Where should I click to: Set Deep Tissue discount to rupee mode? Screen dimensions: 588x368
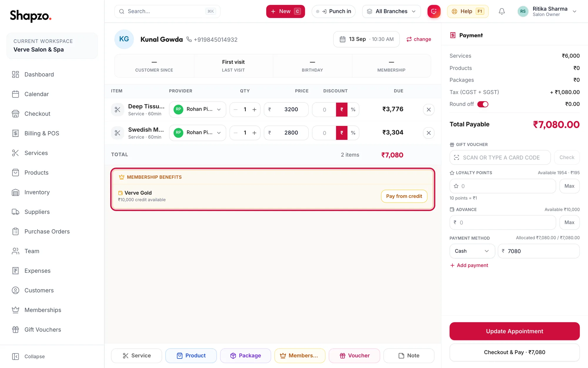(342, 110)
